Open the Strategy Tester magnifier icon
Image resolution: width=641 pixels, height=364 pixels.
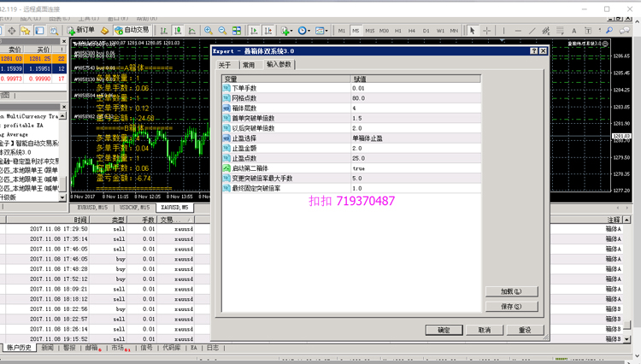pyautogui.click(x=54, y=31)
